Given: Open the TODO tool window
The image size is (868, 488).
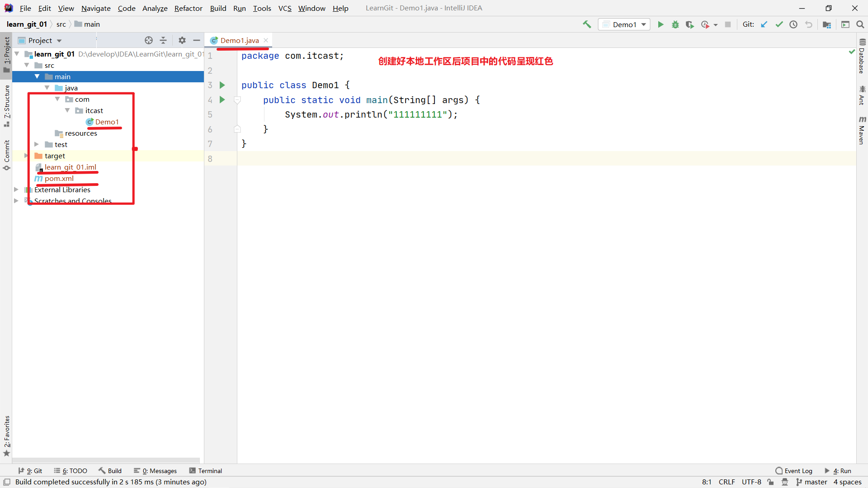Looking at the screenshot, I should (x=71, y=471).
